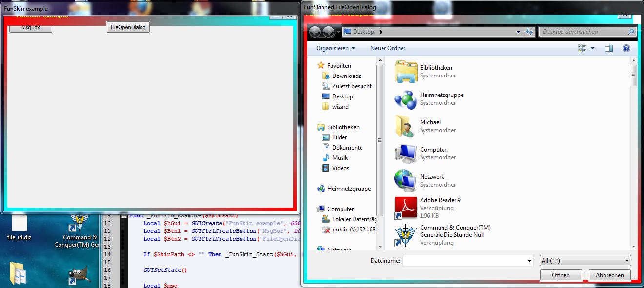
Task: Click the refresh button beside address bar
Action: (529, 32)
